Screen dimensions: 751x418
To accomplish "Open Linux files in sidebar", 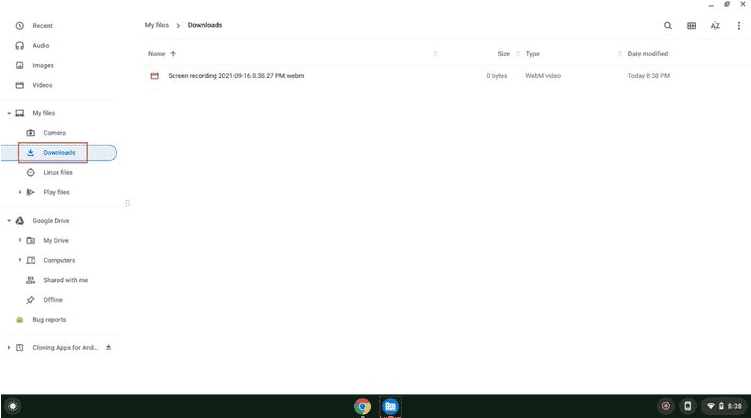I will [x=58, y=172].
